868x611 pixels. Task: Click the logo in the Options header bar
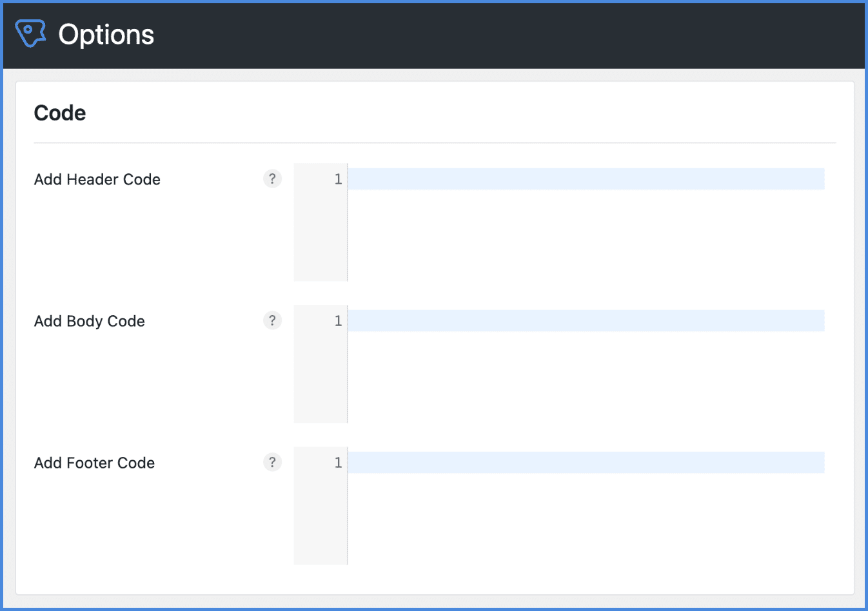coord(30,33)
